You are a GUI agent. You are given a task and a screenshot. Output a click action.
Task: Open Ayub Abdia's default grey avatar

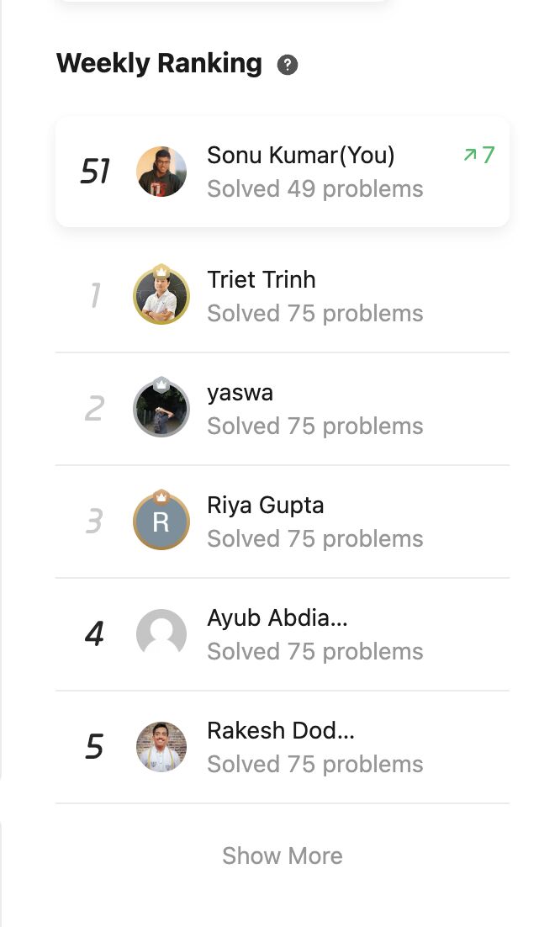pyautogui.click(x=161, y=633)
